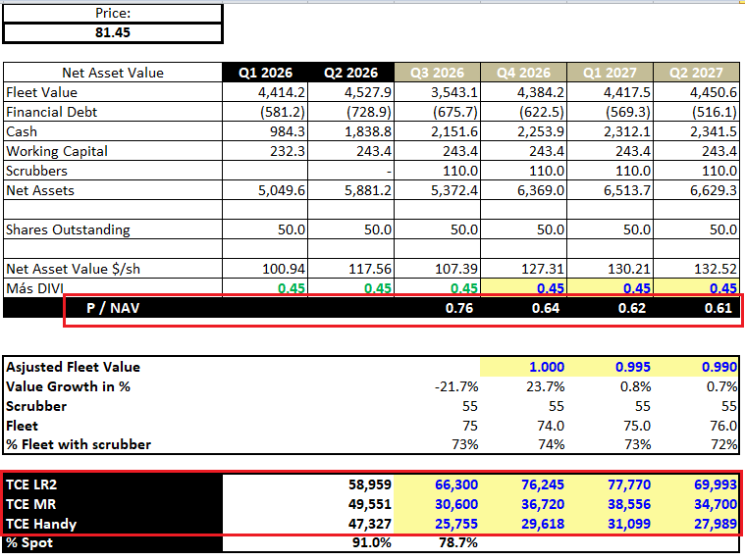
Task: Select Cash cell 984.3
Action: [265, 131]
